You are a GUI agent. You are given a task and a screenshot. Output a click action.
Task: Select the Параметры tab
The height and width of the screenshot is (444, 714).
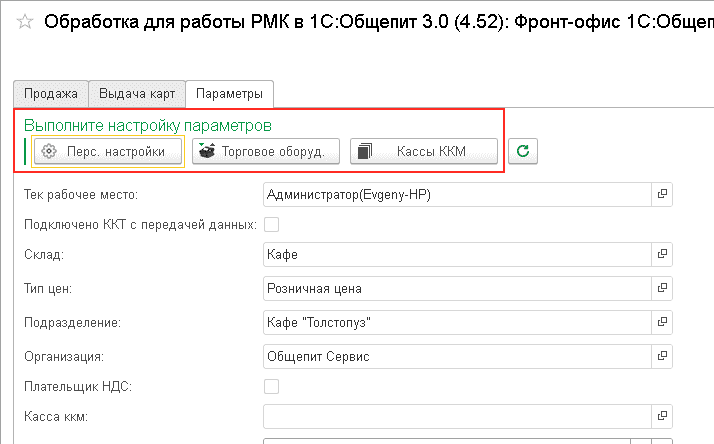point(229,94)
